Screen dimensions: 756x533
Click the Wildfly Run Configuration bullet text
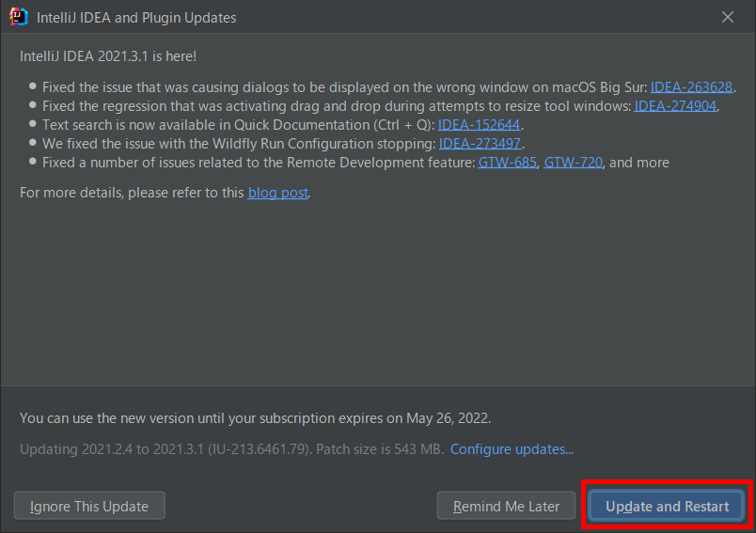(239, 144)
